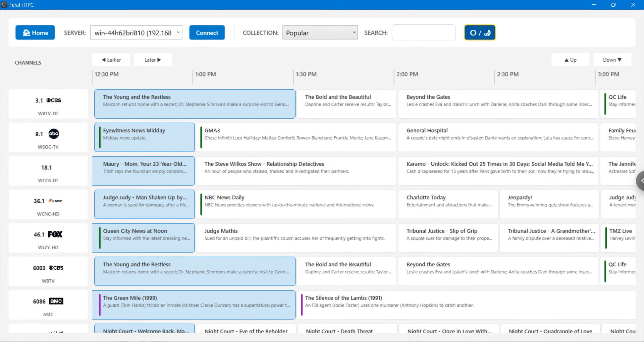644x342 pixels.
Task: Click the house icon on Home button
Action: [x=26, y=33]
